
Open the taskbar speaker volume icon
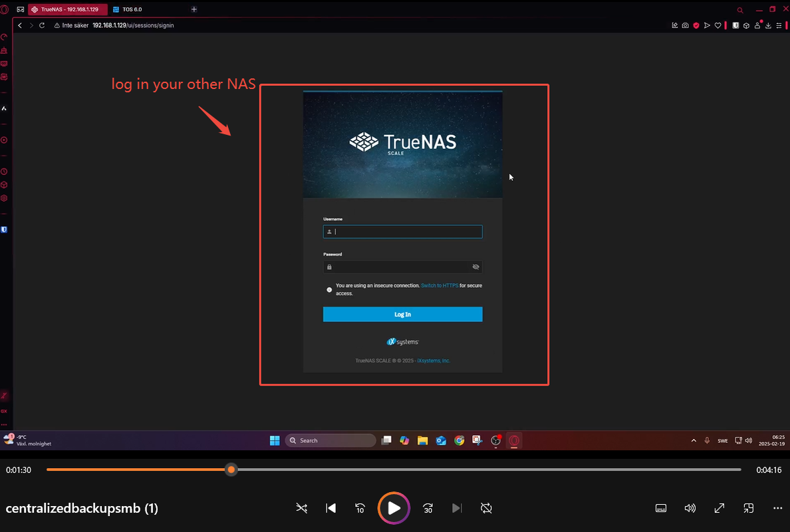pos(749,440)
